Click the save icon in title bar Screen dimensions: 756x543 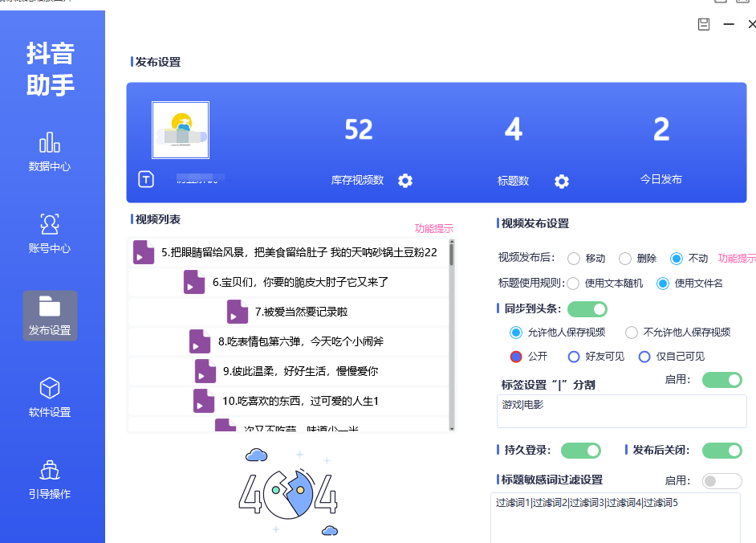point(703,24)
